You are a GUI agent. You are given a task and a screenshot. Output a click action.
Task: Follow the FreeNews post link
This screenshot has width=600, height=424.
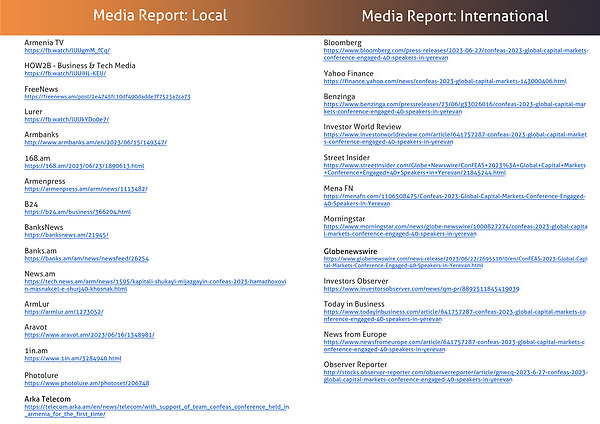pyautogui.click(x=107, y=96)
